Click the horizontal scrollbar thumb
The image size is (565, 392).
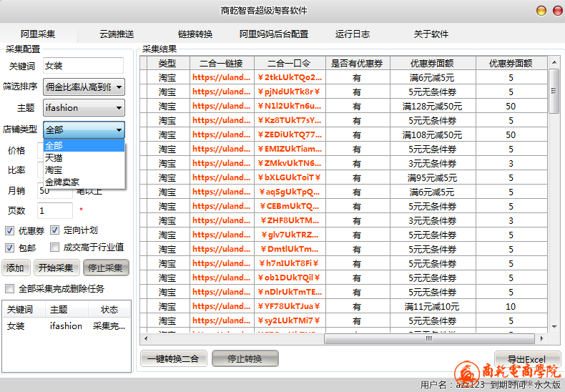[x=429, y=338]
